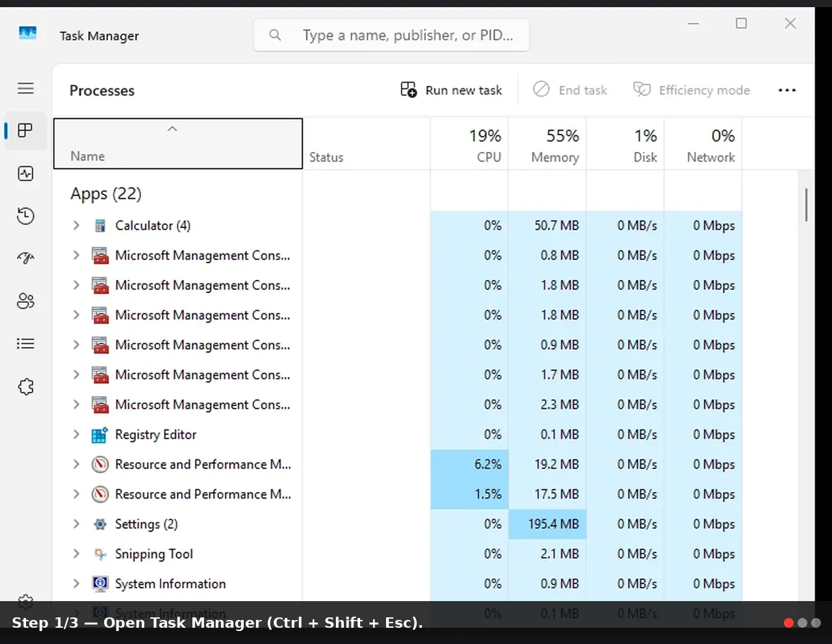Expand the Settings (2) process group
This screenshot has height=644, width=832.
pyautogui.click(x=76, y=524)
